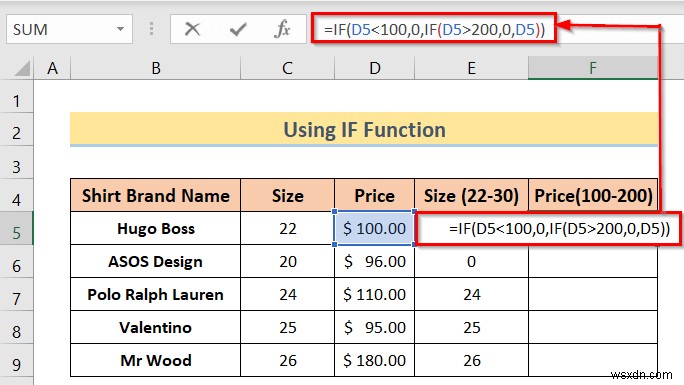
Task: Select empty Price(100-200) cell for ASOS Design
Action: (593, 262)
